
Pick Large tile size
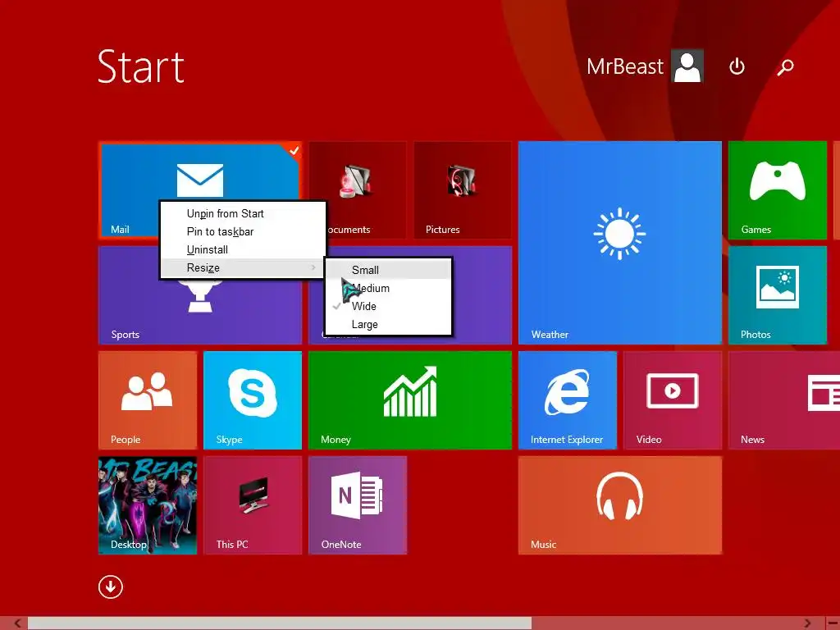[x=388, y=325]
